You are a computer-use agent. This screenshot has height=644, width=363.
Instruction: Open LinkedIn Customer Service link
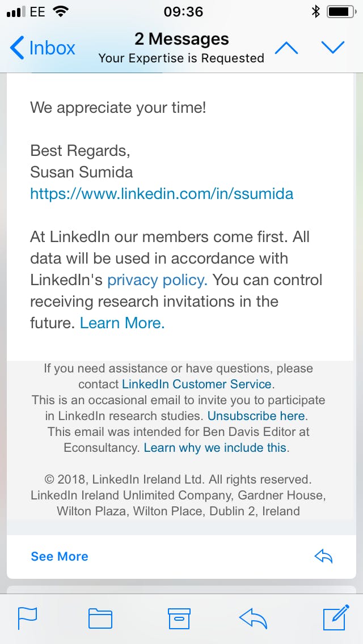click(x=197, y=384)
